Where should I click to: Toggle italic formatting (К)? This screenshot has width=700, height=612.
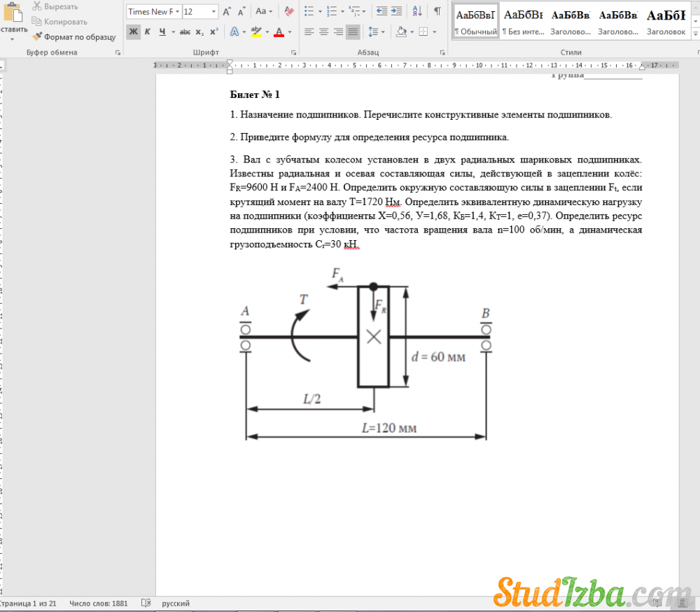148,32
